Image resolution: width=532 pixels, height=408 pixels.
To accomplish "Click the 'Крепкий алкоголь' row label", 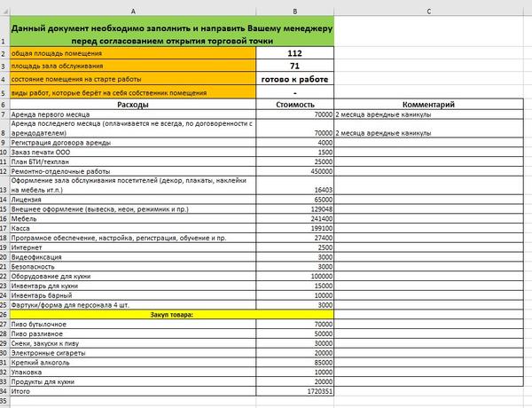I will (x=41, y=363).
